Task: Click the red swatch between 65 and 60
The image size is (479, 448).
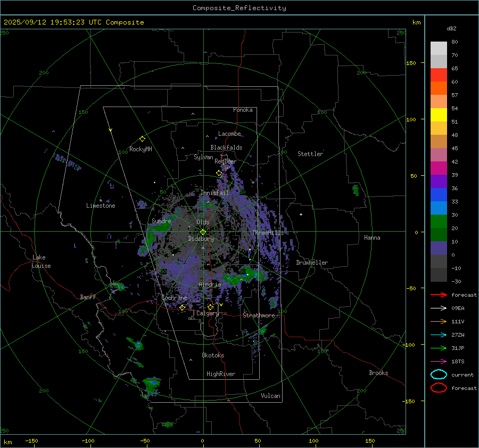Action: 439,75
